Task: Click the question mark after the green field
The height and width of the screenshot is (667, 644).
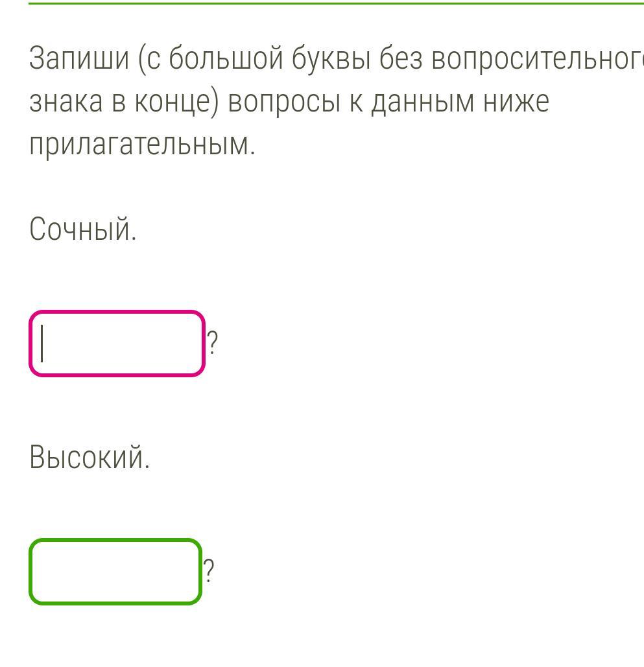Action: (209, 571)
